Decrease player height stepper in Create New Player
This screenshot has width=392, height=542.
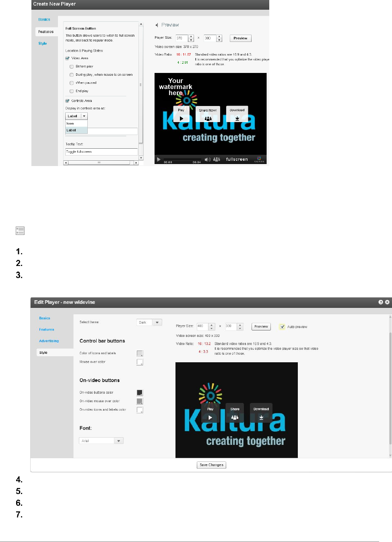coord(219,40)
